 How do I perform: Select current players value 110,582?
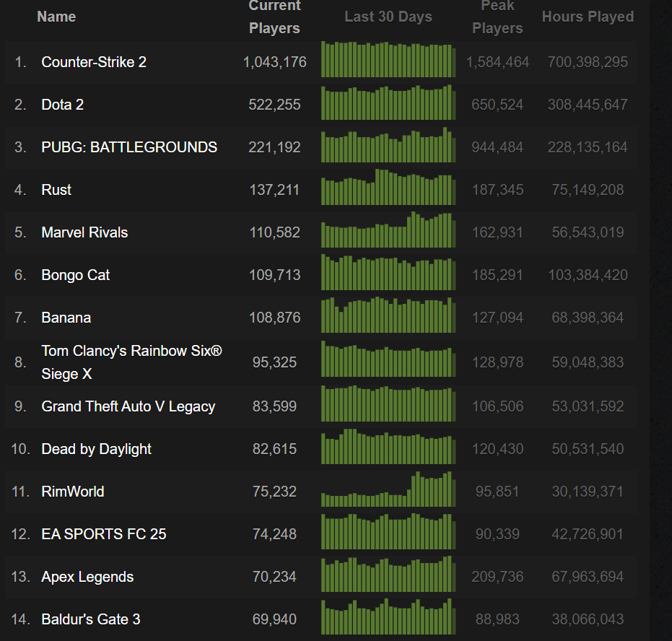tap(275, 232)
